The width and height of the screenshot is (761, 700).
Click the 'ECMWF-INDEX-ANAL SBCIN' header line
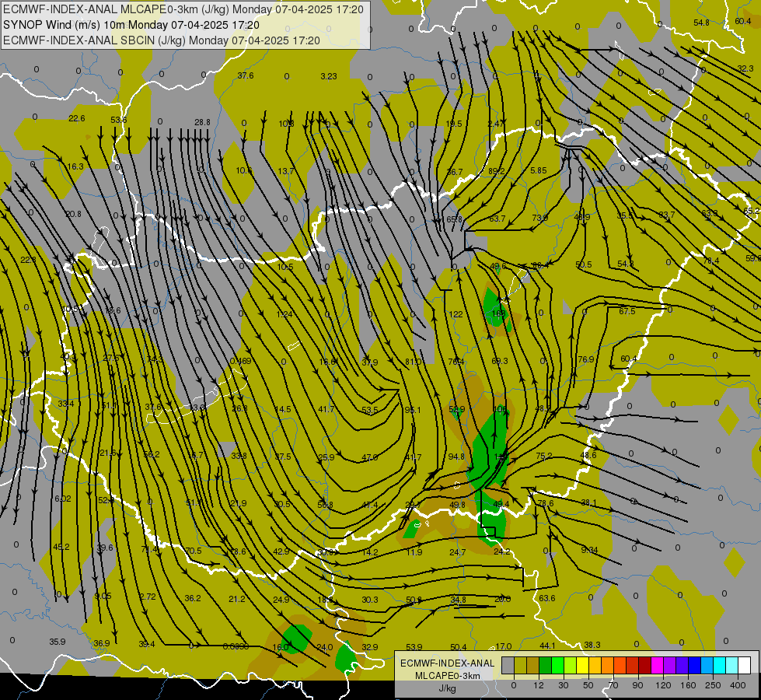[162, 40]
